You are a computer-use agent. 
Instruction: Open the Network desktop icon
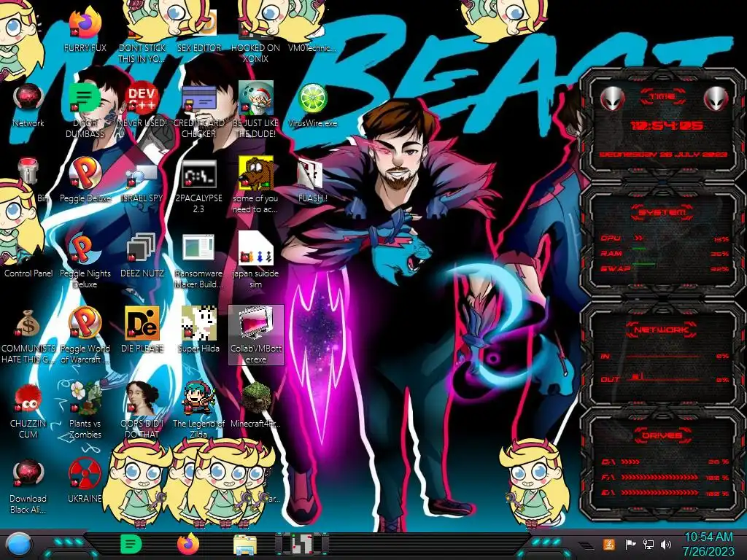(28, 98)
